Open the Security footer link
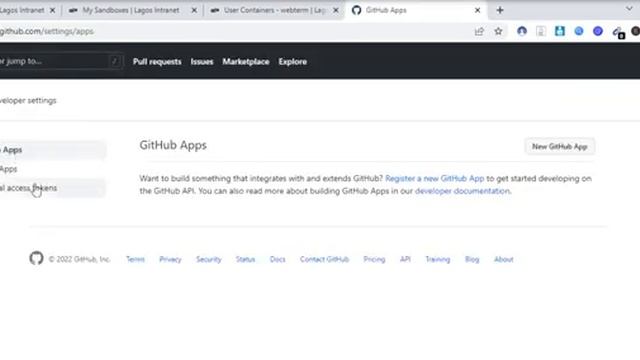The height and width of the screenshot is (360, 640). tap(209, 259)
